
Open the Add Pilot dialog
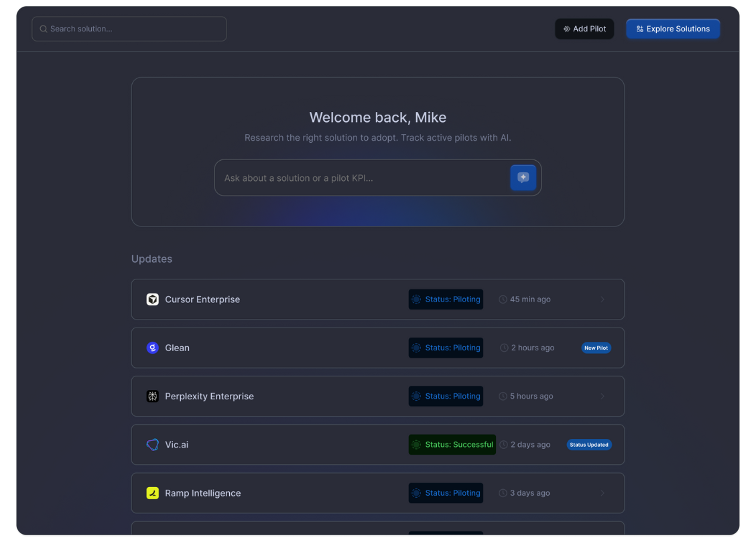point(584,29)
